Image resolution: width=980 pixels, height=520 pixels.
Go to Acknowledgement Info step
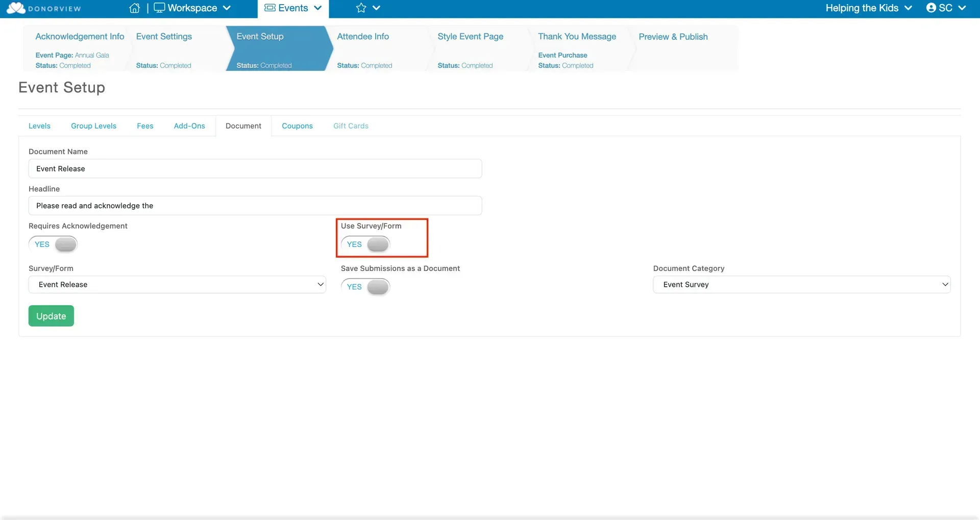80,37
